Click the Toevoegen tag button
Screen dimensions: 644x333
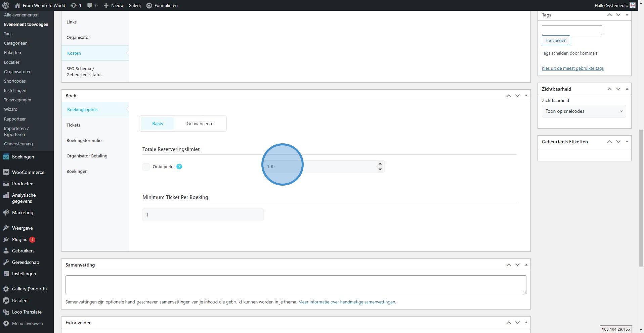(556, 40)
